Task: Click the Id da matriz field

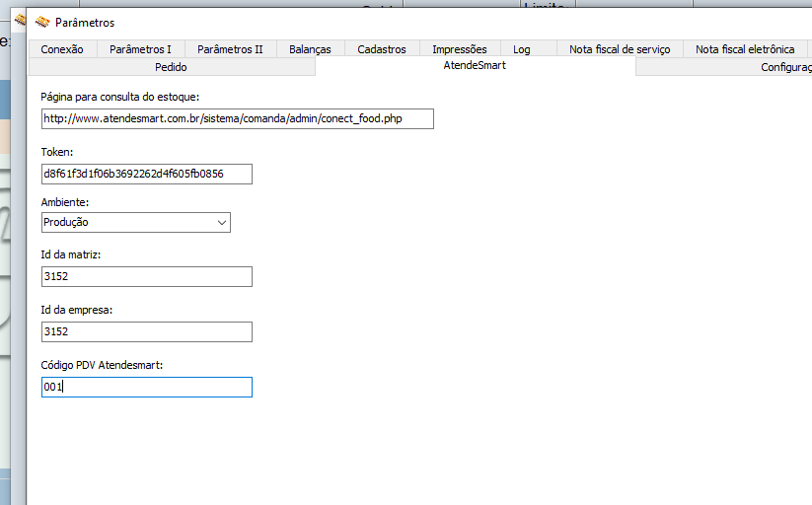Action: [147, 276]
